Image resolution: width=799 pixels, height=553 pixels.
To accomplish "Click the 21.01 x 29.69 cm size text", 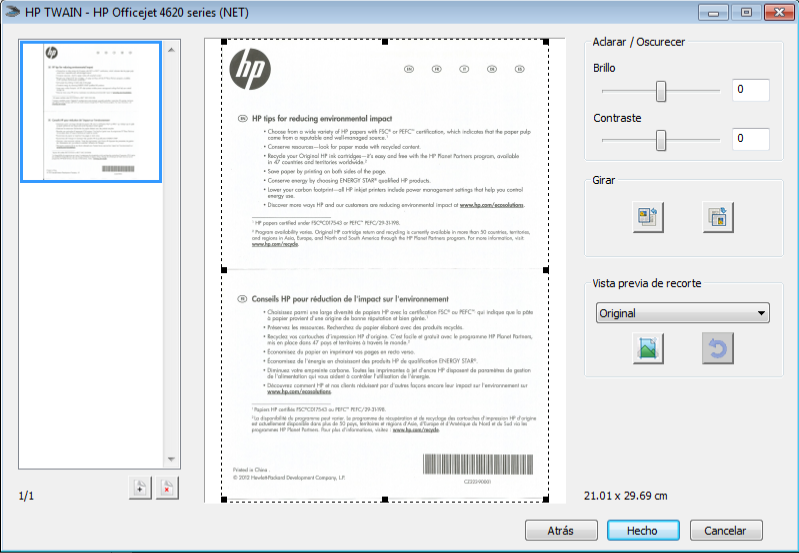I will point(625,495).
